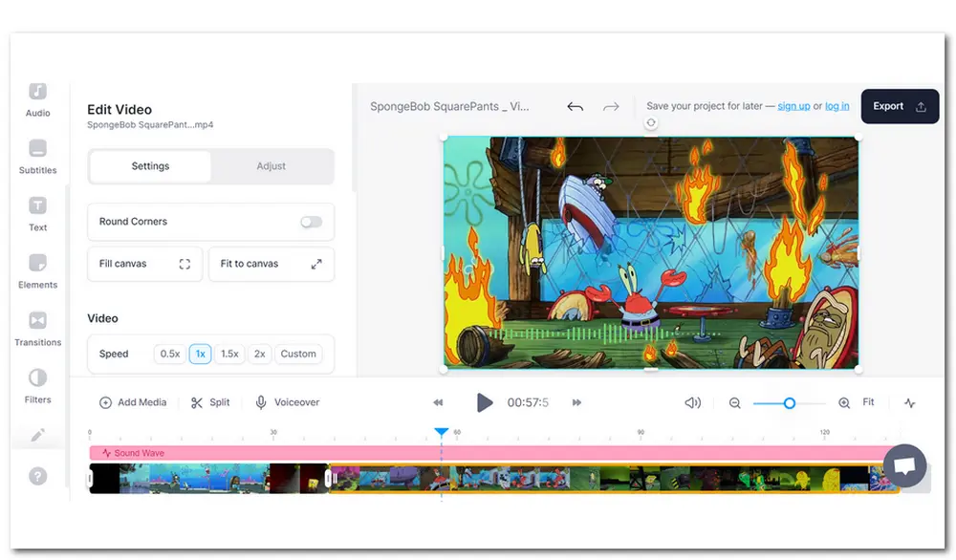Play the video preview
Screen dimensions: 956x560
coord(484,402)
